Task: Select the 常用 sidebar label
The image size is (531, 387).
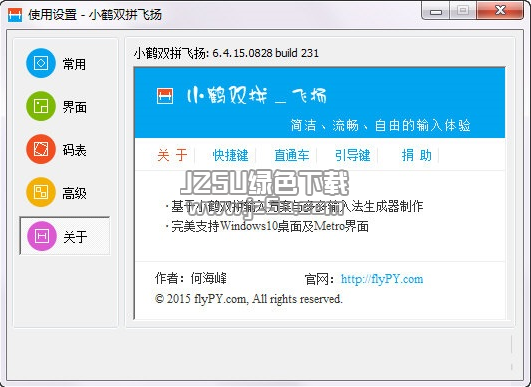Action: point(74,64)
